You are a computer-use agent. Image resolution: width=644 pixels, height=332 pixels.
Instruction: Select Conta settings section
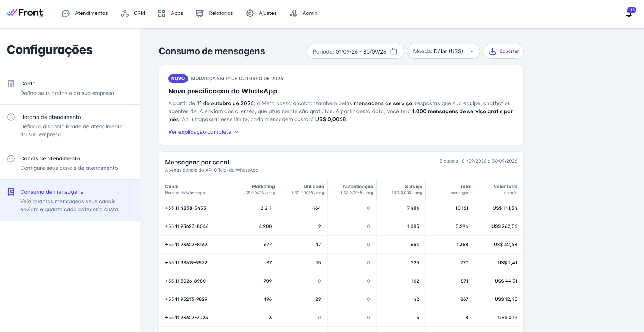[x=70, y=88]
